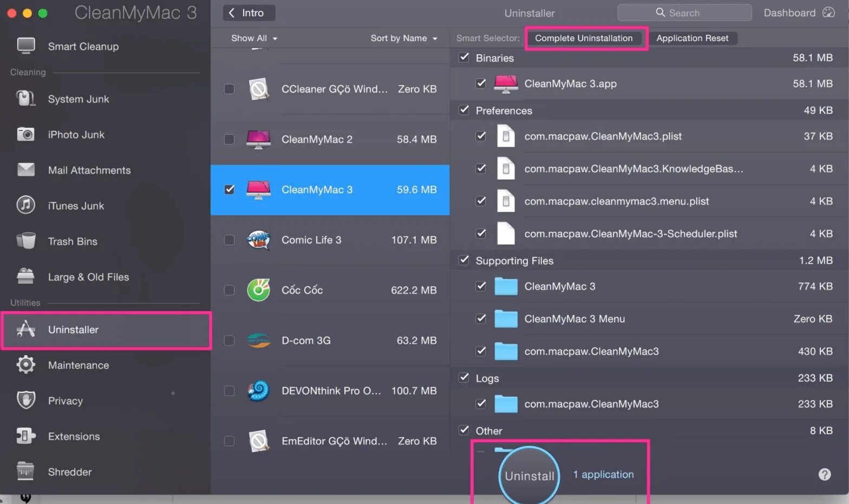Select the DEVONthink Pro O… row
This screenshot has width=849, height=504.
[x=330, y=391]
